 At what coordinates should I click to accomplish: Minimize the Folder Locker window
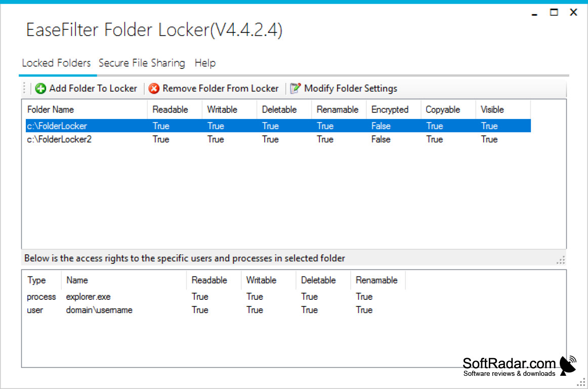click(535, 14)
